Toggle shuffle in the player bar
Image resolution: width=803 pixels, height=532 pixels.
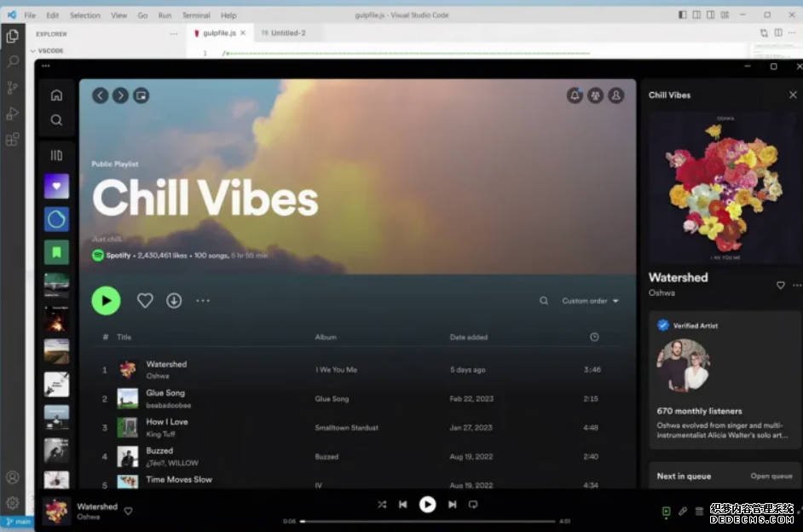[x=382, y=505]
